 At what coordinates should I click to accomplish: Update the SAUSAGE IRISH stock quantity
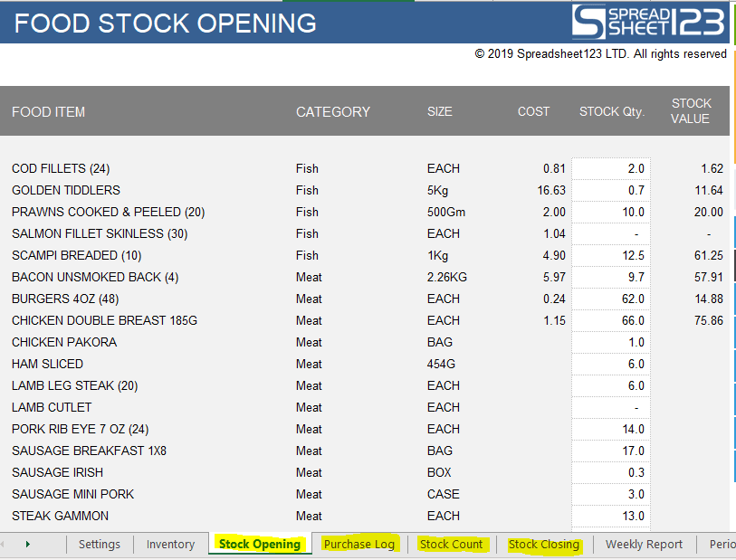pyautogui.click(x=611, y=472)
